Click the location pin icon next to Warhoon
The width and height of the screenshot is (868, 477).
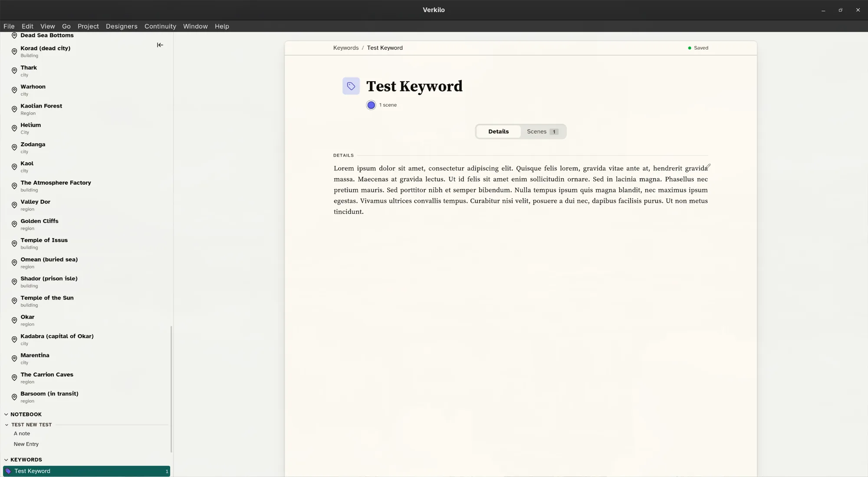coord(14,90)
